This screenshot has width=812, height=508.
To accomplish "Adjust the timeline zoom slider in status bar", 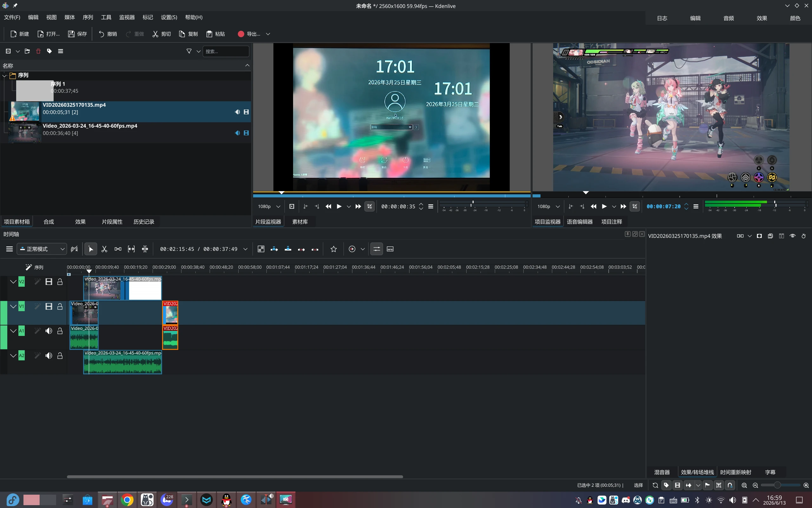I will click(781, 485).
